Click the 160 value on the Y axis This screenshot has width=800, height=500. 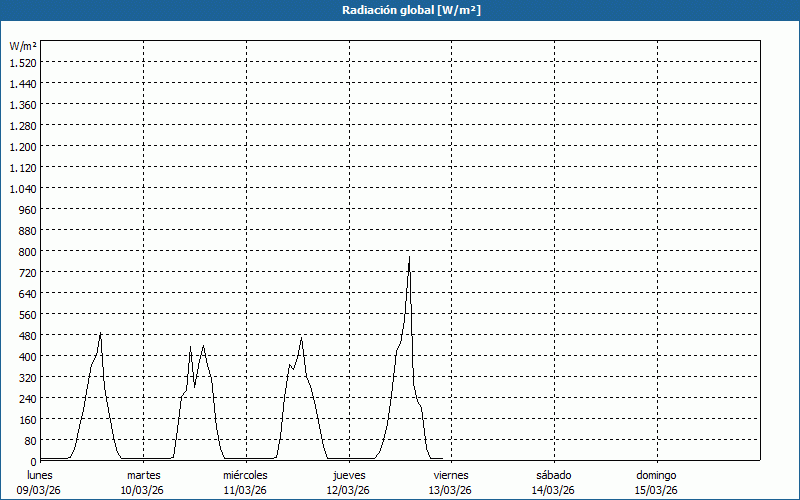[27, 419]
